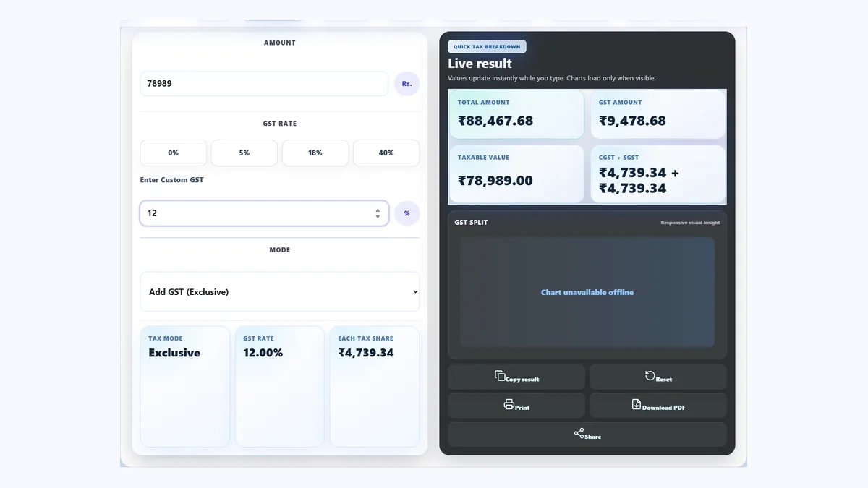This screenshot has height=488, width=868.
Task: Decrease custom GST with the down stepper arrow
Action: tap(378, 216)
